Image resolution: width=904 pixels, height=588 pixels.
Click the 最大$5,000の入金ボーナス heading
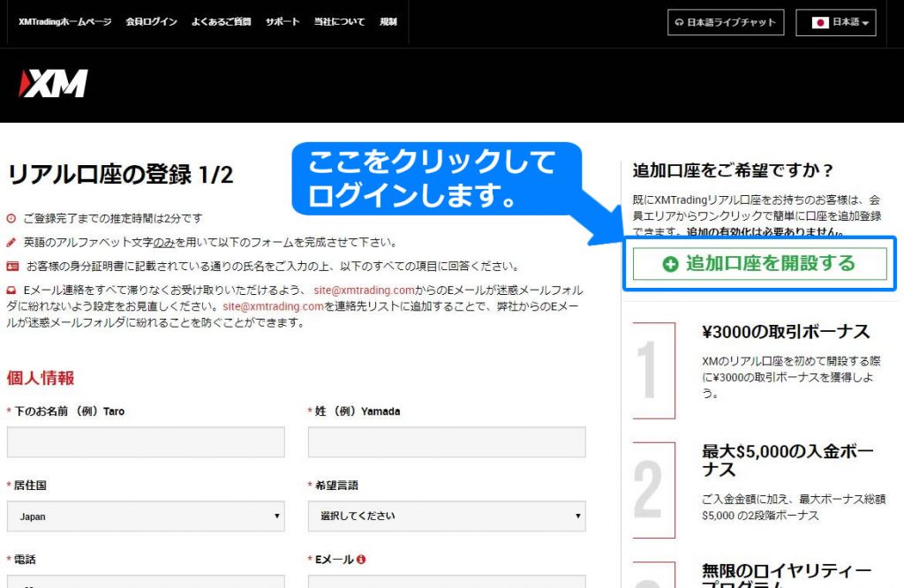click(x=787, y=460)
